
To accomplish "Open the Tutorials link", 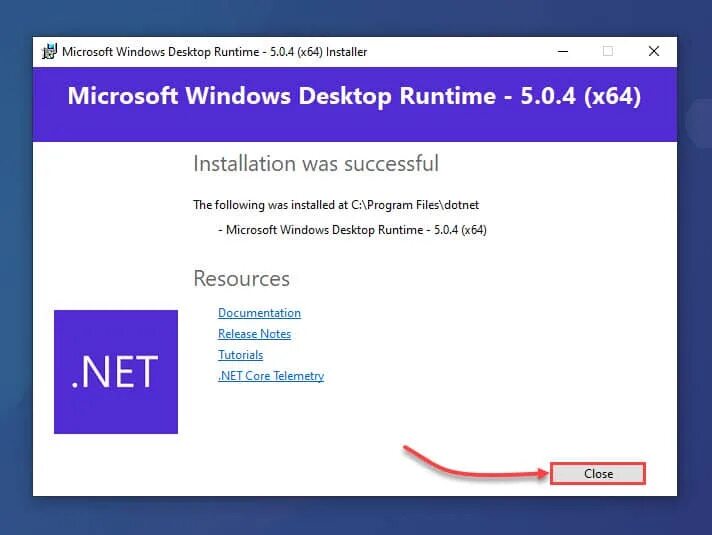I will click(x=240, y=355).
